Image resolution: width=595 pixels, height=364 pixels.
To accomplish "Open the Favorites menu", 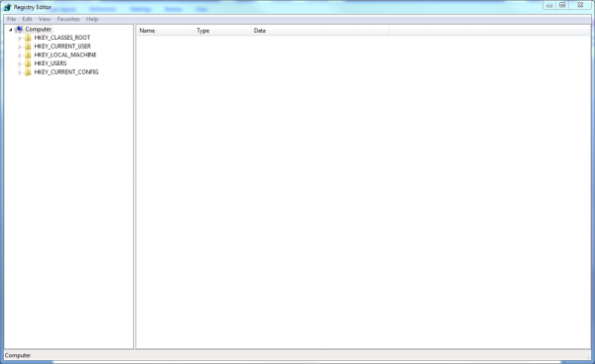I will [x=68, y=19].
